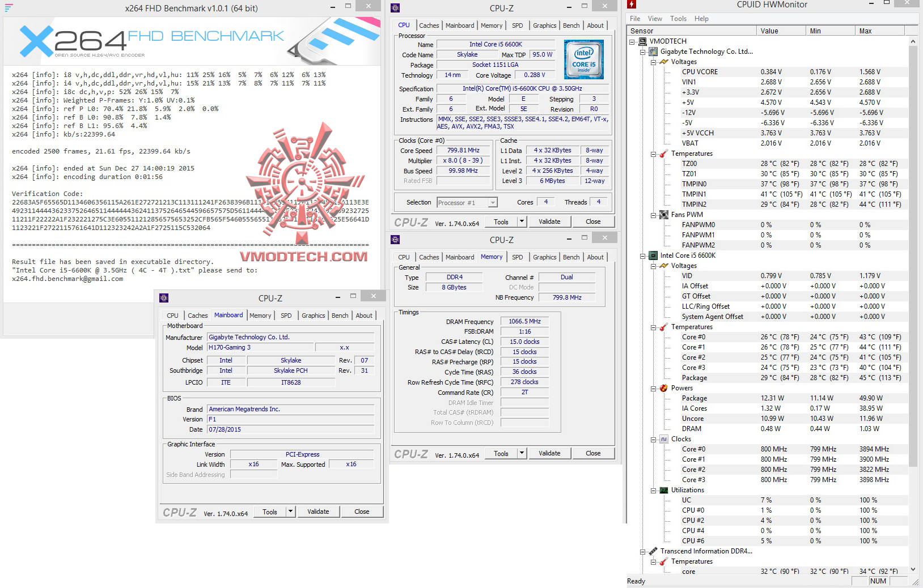Screen dimensions: 923x588
Task: Click the Temperatures icon under Transcend Information
Action: (x=664, y=561)
